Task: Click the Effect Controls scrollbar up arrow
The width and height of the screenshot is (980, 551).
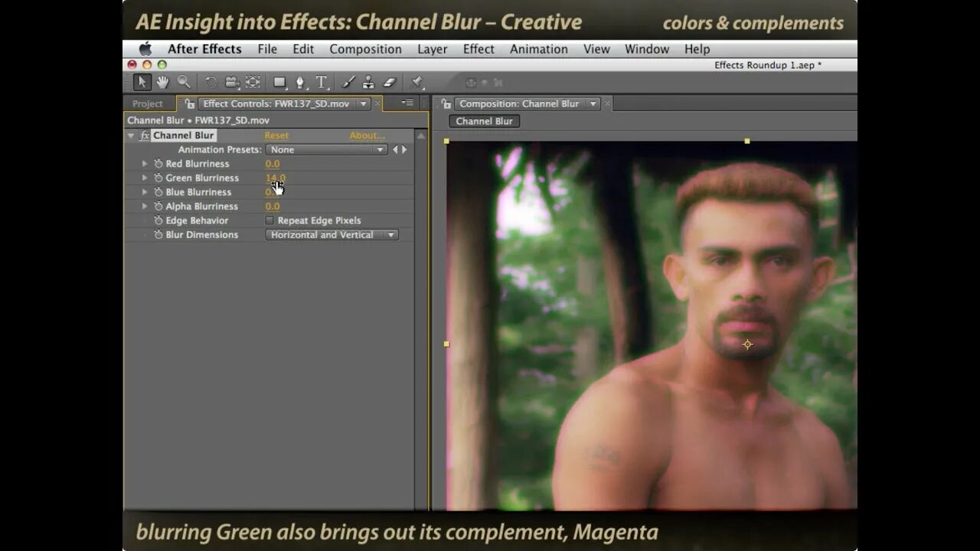Action: 420,135
